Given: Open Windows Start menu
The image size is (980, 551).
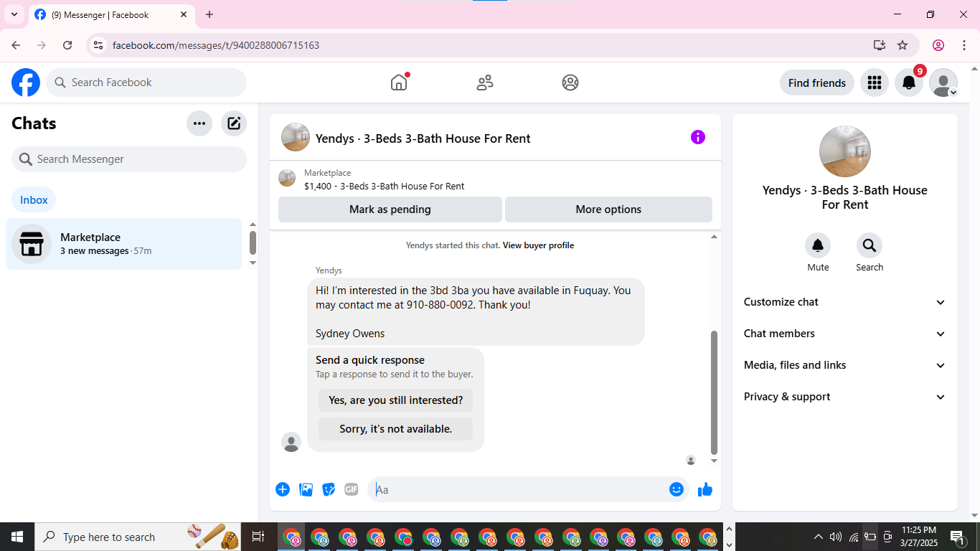Looking at the screenshot, I should click(17, 537).
